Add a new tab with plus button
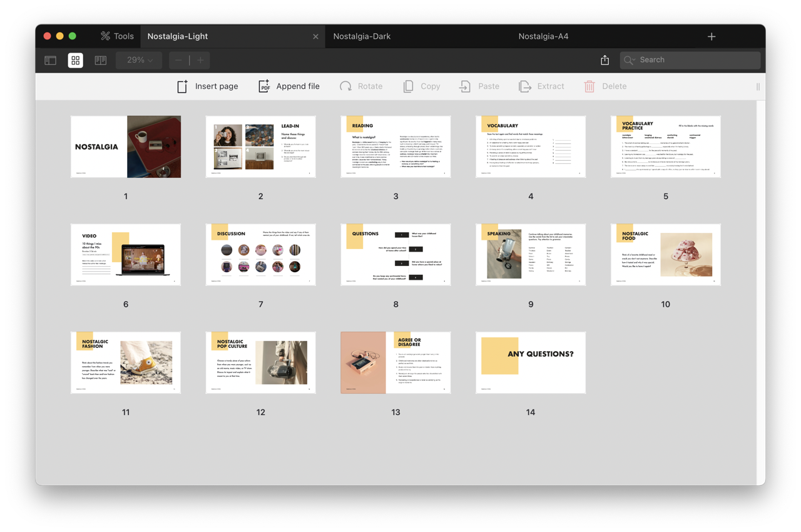801x532 pixels. click(712, 36)
